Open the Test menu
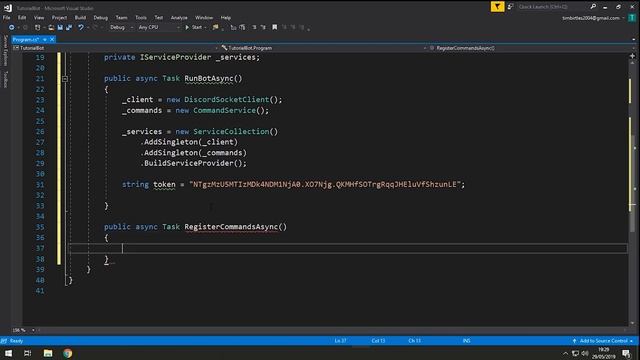This screenshot has width=640, height=360. pos(159,18)
